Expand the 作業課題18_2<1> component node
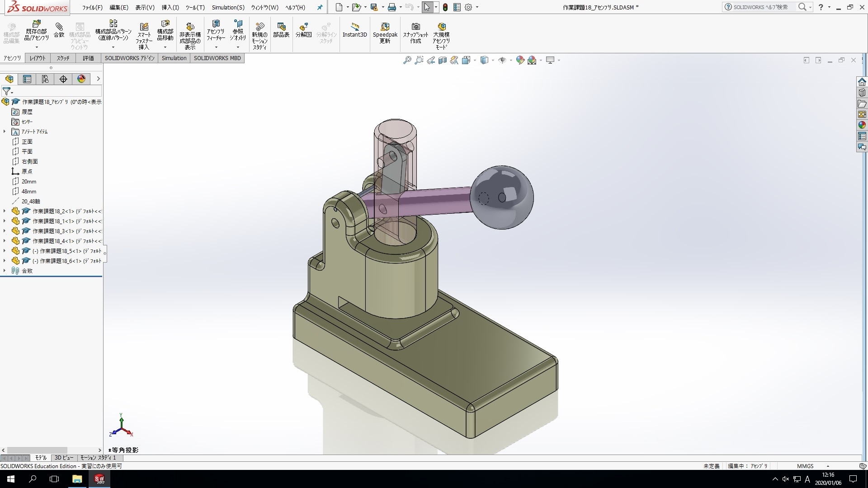The width and height of the screenshot is (868, 488). tap(5, 211)
